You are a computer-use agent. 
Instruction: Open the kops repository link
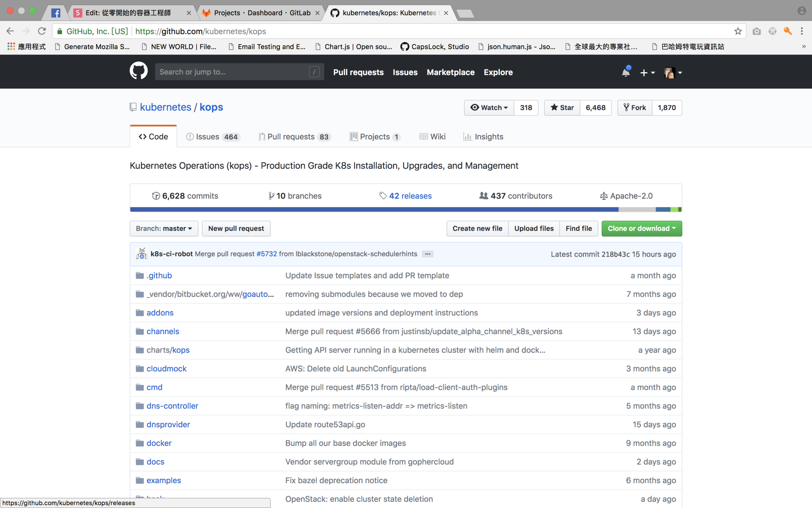point(211,107)
